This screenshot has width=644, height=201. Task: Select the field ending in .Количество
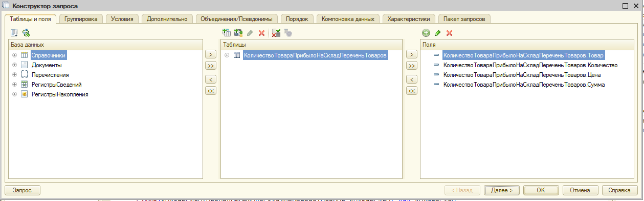click(x=530, y=65)
